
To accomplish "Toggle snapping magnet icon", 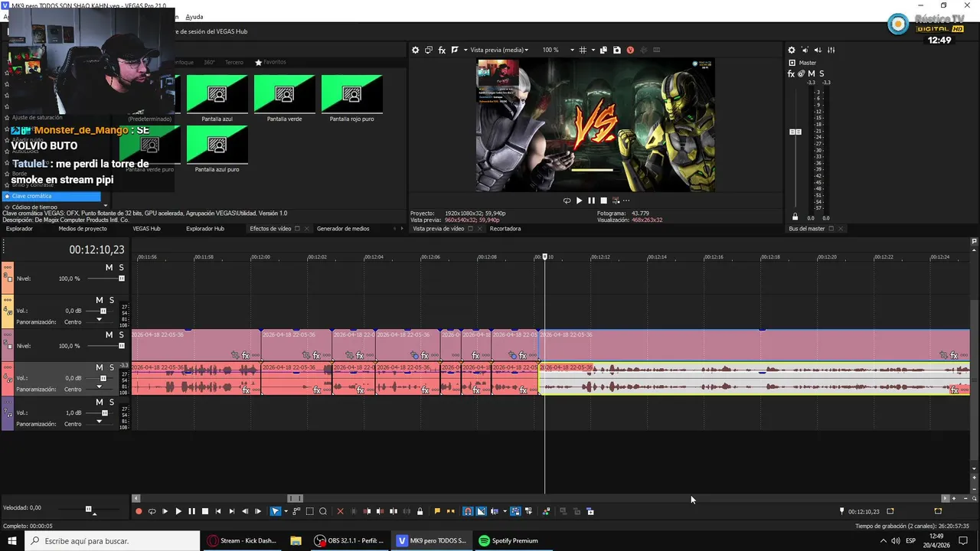I will [x=468, y=511].
